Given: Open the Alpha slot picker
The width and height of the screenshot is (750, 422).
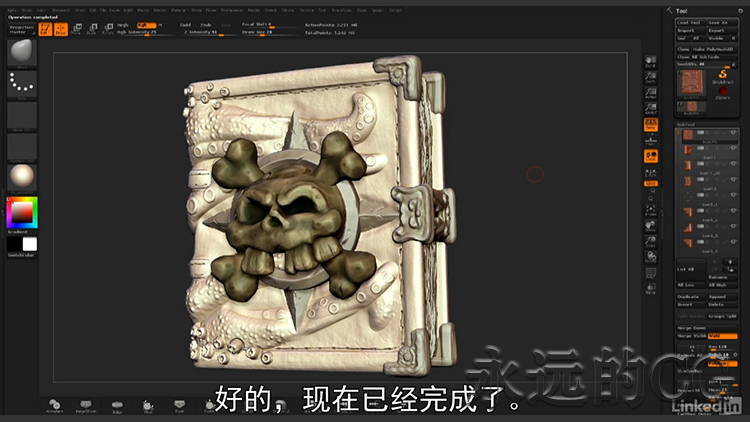Looking at the screenshot, I should point(22,115).
